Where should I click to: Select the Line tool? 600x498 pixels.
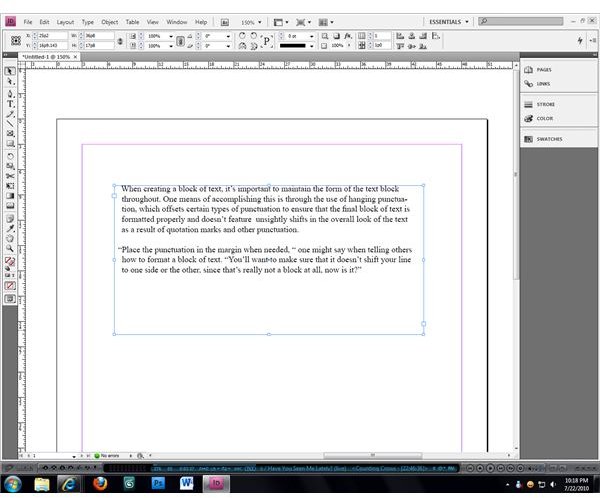(10, 124)
